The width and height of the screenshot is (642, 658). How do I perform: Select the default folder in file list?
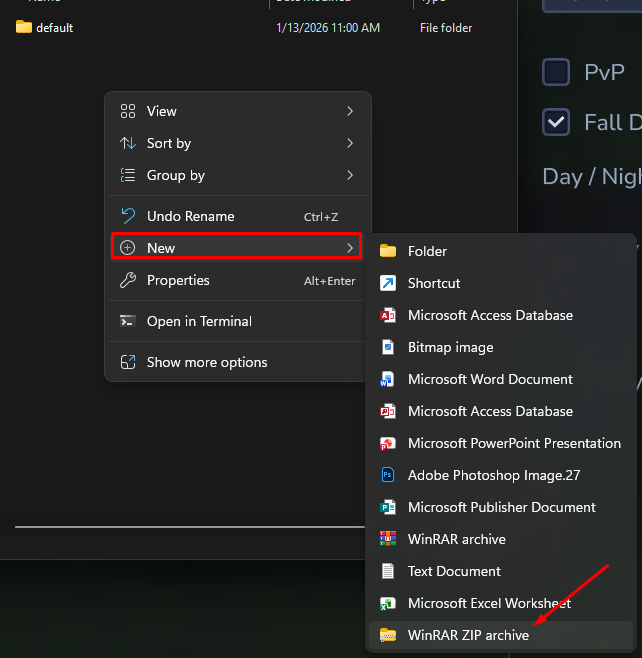point(54,28)
